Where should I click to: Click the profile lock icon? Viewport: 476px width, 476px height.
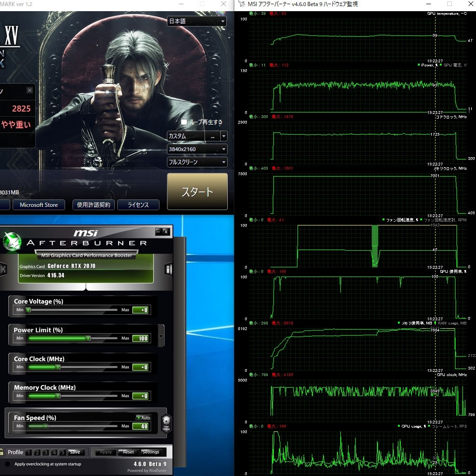(x=2, y=452)
